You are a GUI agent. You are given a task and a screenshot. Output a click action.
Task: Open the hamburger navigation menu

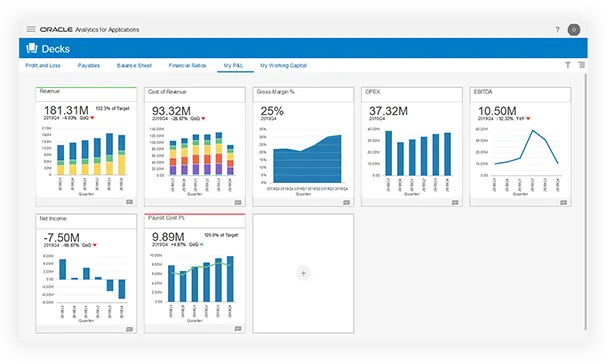31,29
